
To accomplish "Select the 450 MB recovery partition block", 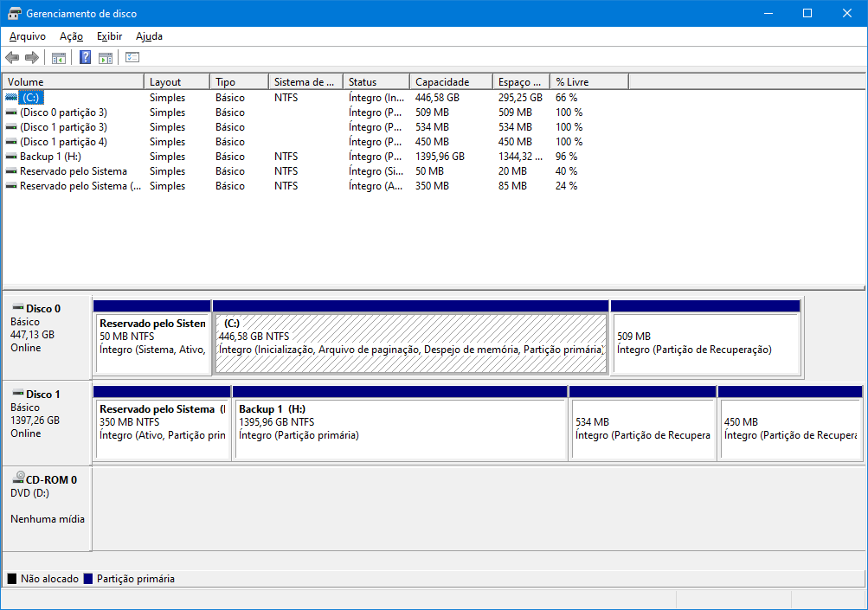I will pos(790,424).
